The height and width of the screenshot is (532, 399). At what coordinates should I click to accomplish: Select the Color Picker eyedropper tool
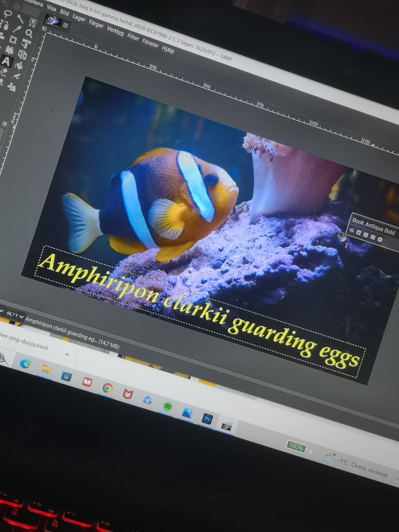click(17, 29)
